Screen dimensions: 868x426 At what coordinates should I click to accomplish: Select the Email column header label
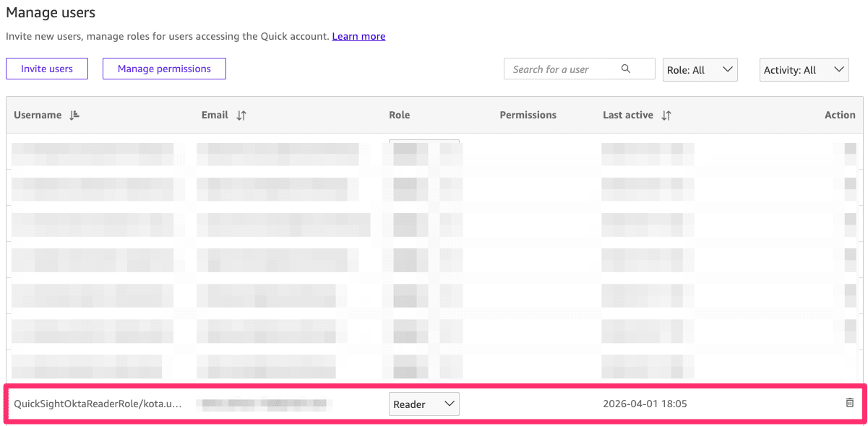pyautogui.click(x=215, y=115)
